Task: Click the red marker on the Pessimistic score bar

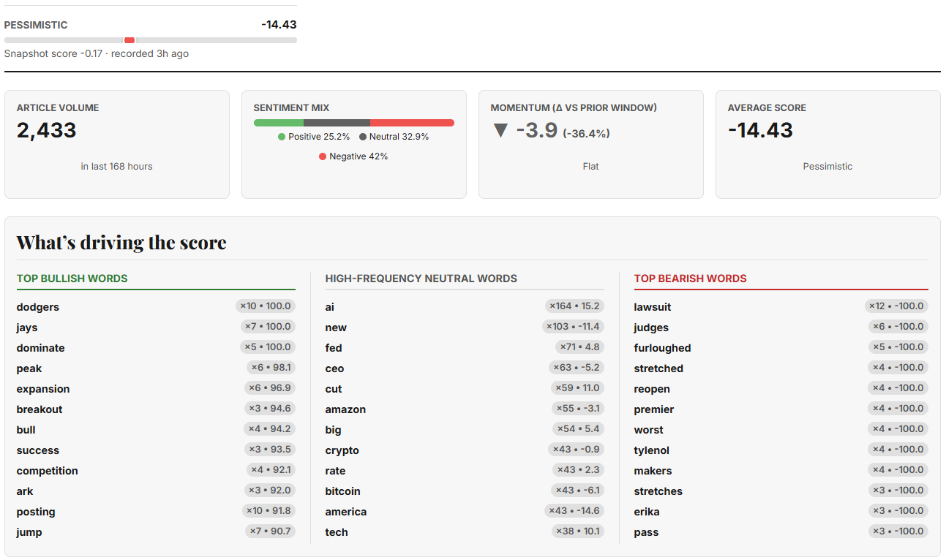Action: click(129, 40)
